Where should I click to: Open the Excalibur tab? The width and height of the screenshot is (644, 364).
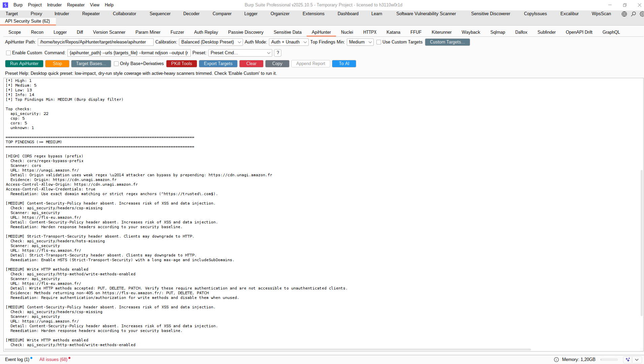tap(570, 14)
